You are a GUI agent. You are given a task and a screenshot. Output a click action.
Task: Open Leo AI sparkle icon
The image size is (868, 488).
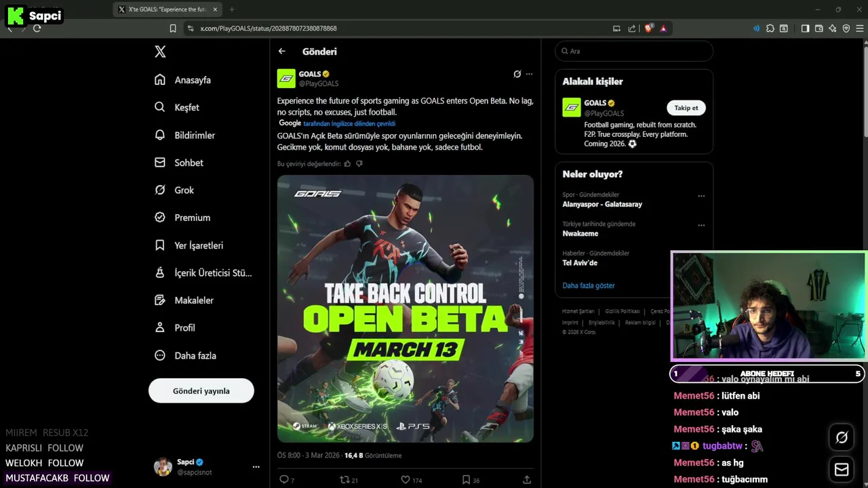[833, 28]
